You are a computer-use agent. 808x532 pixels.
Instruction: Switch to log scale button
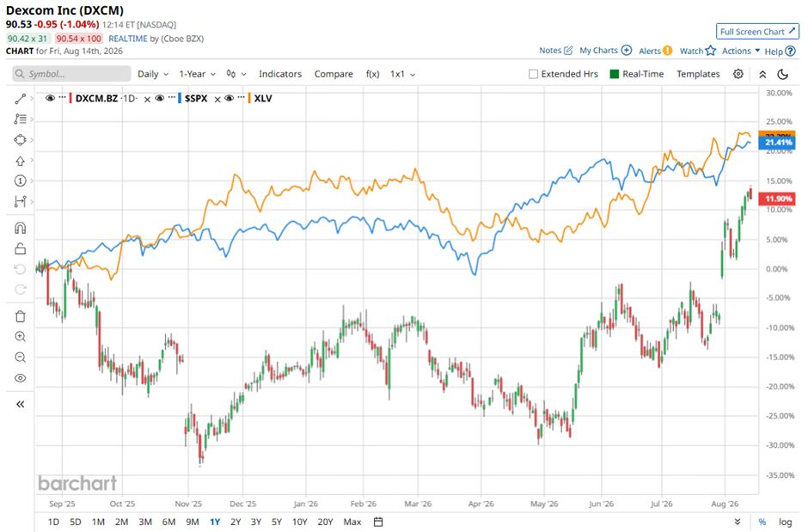pos(785,522)
